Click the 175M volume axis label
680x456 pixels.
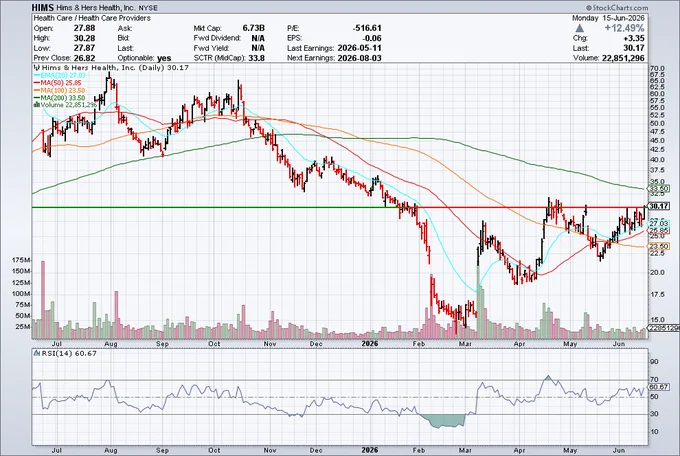point(21,260)
